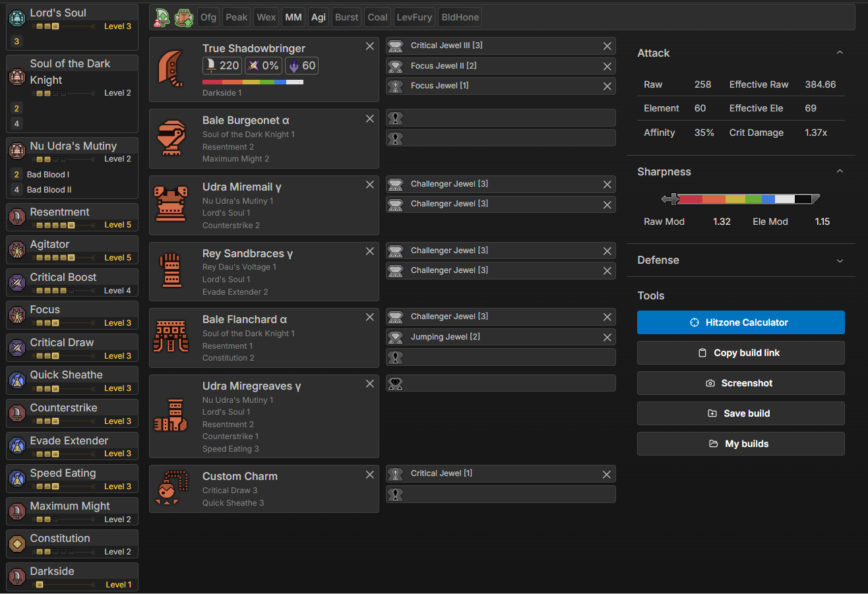Click the Critical Boost skill icon
Screen dimensions: 868x594
[x=17, y=283]
